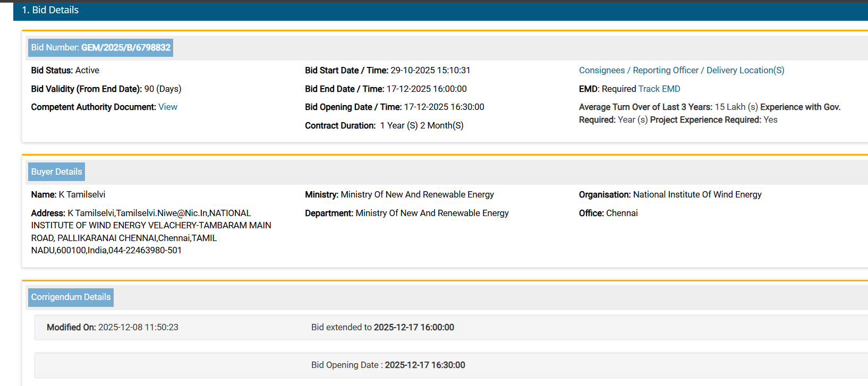Click the Track EMD link
Screen dimensions: 868x386
pos(659,89)
